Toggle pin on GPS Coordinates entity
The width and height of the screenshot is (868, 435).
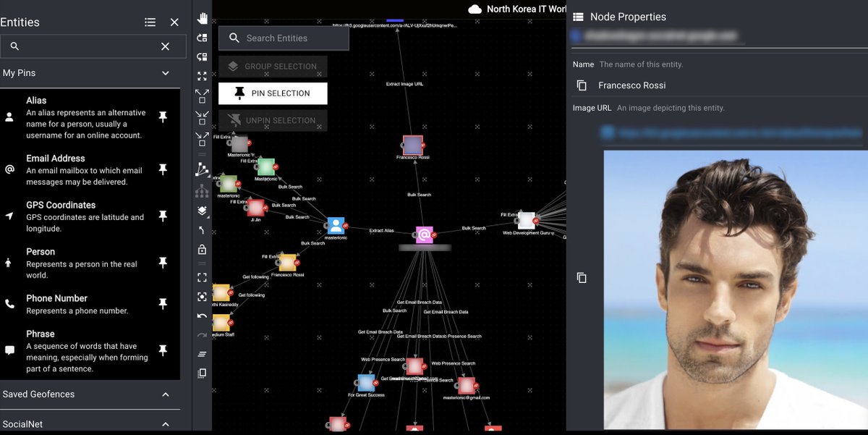click(x=163, y=216)
